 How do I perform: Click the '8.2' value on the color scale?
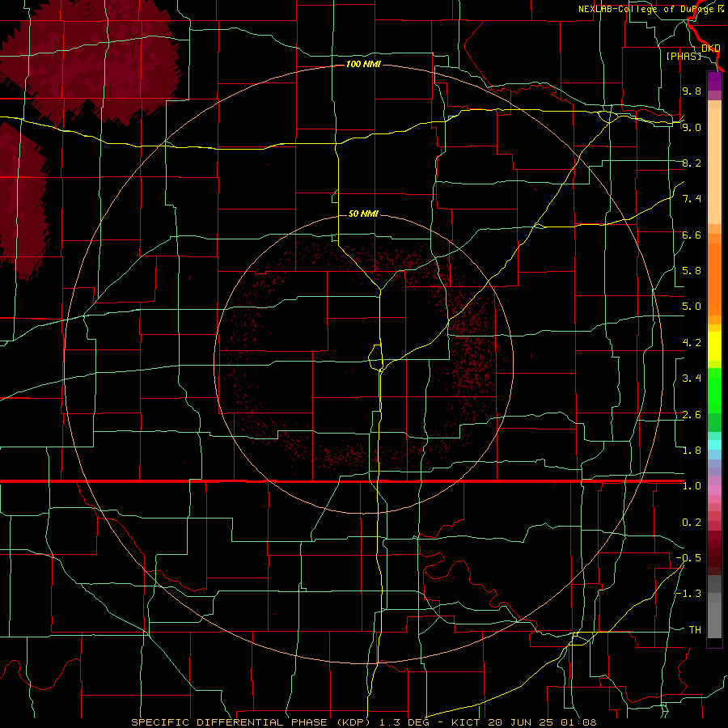click(692, 163)
